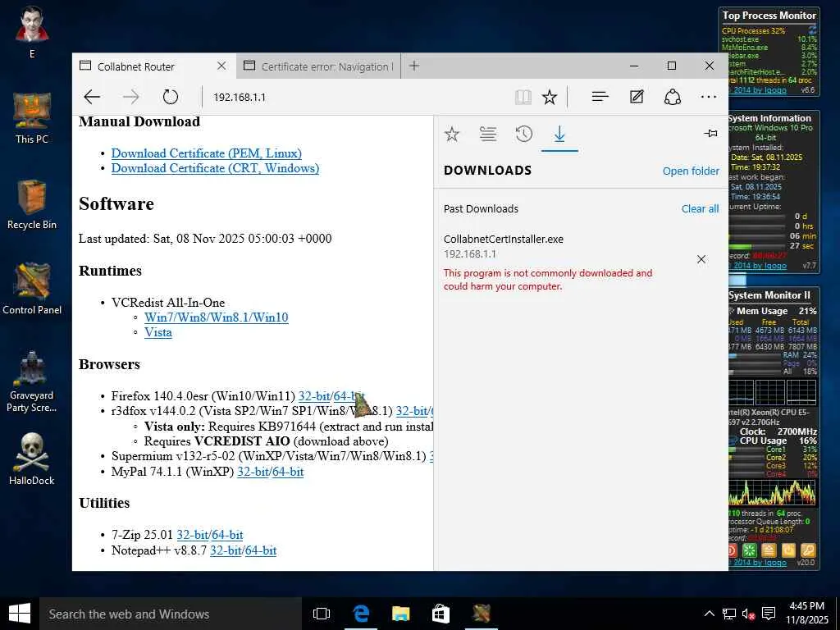Go back with the browser back arrow
The image size is (840, 630).
point(92,97)
